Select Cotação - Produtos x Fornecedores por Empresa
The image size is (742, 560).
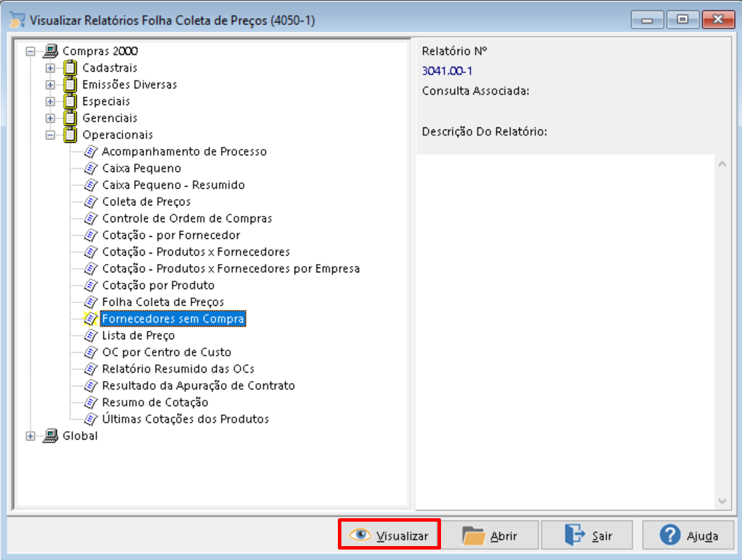pos(231,269)
